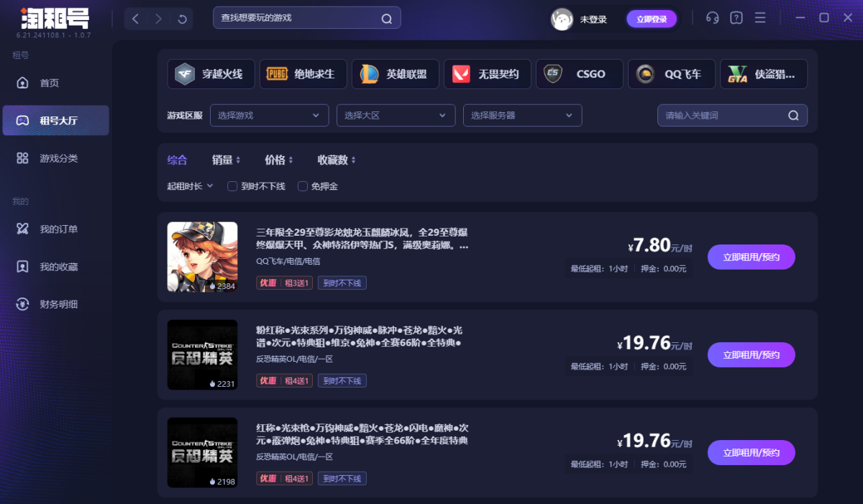This screenshot has height=504, width=863.
Task: Select the 英雄联盟 game shortcut
Action: [395, 74]
